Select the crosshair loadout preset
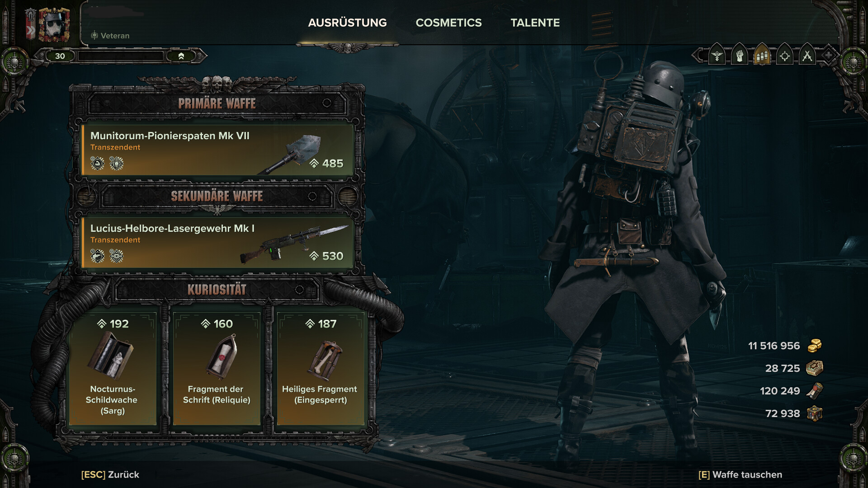The width and height of the screenshot is (868, 488). click(785, 56)
